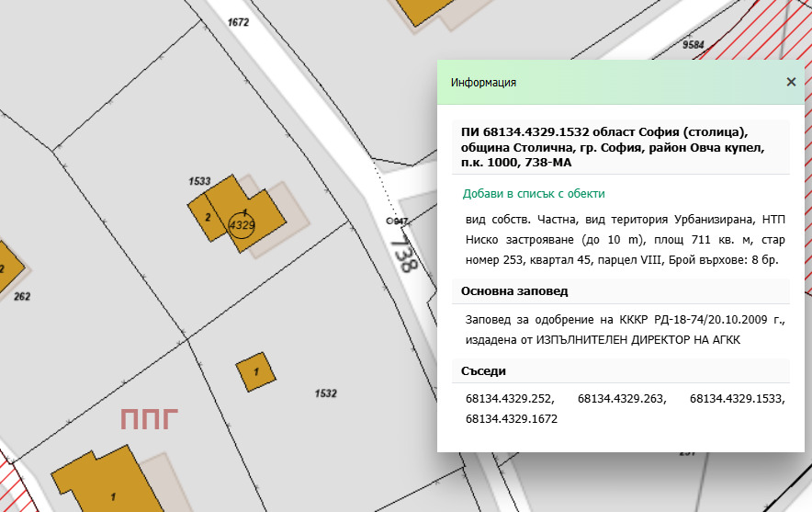Viewport: 812px width, 512px height.
Task: Close the Информация popup
Action: 791,82
